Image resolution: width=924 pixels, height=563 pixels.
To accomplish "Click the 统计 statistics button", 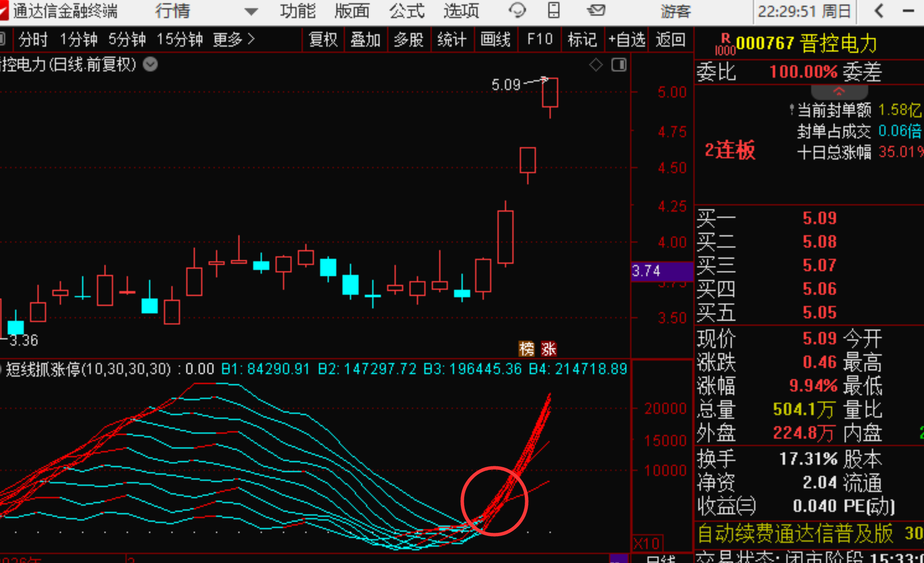I will click(x=451, y=39).
